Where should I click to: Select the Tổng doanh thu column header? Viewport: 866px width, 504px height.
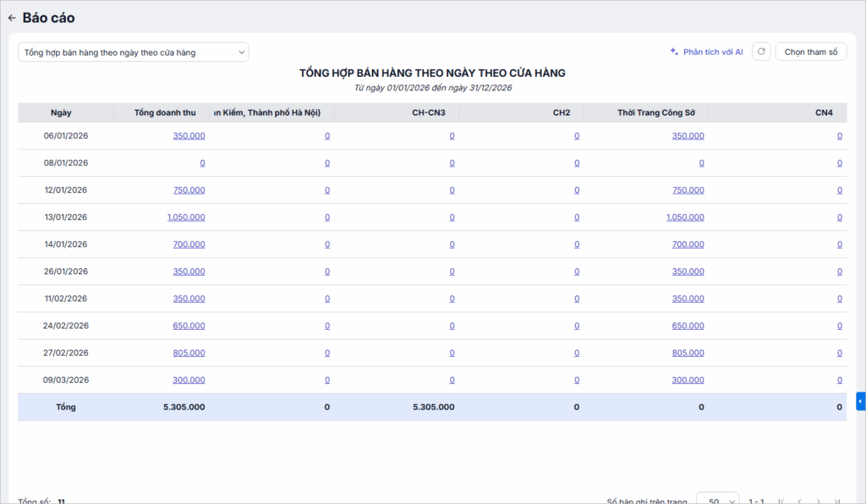click(165, 112)
